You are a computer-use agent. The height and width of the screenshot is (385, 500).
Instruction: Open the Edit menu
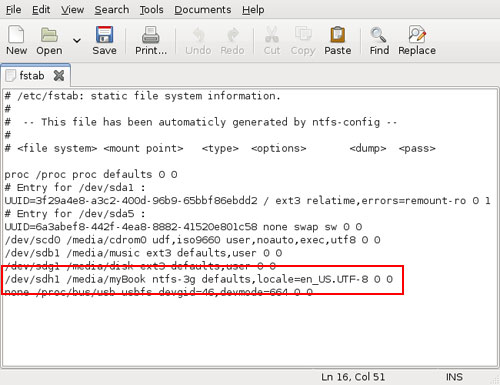[41, 10]
